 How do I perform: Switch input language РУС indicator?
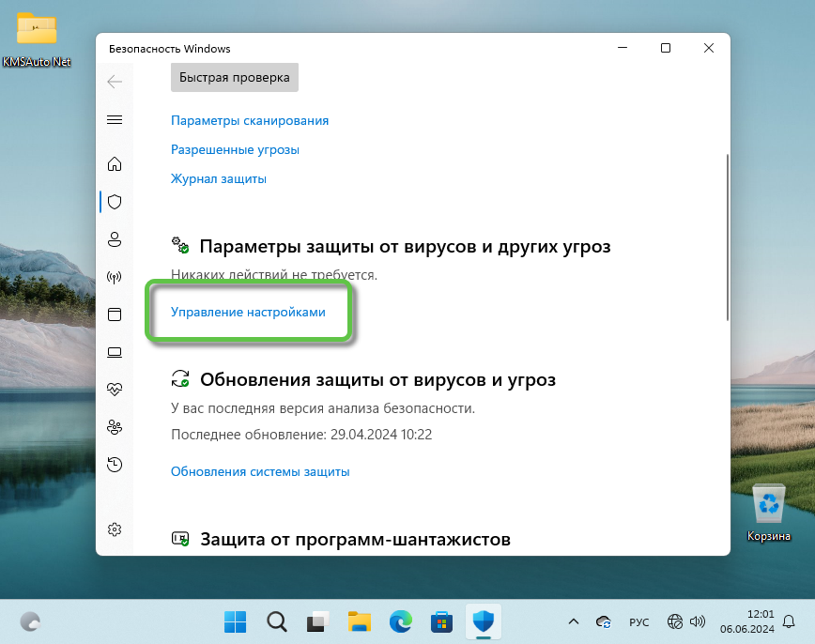click(638, 622)
